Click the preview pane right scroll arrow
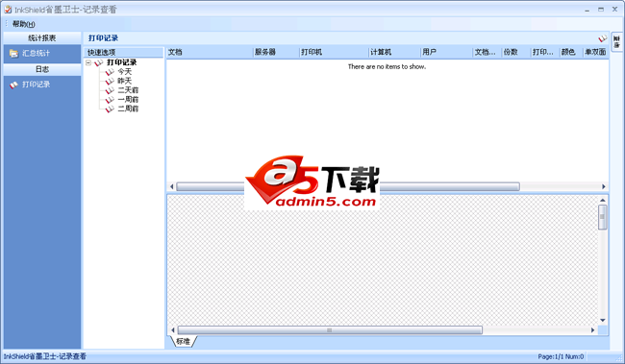The image size is (625, 364). [x=592, y=330]
